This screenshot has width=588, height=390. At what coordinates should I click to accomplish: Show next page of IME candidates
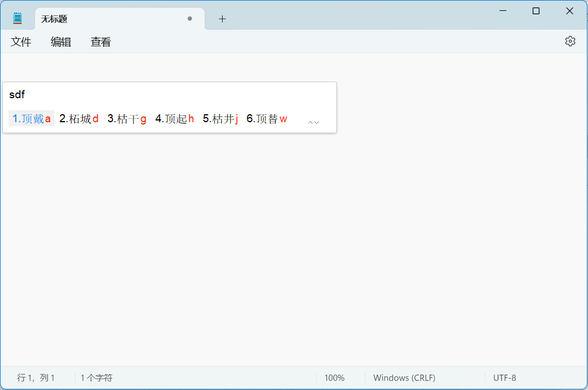(x=316, y=122)
